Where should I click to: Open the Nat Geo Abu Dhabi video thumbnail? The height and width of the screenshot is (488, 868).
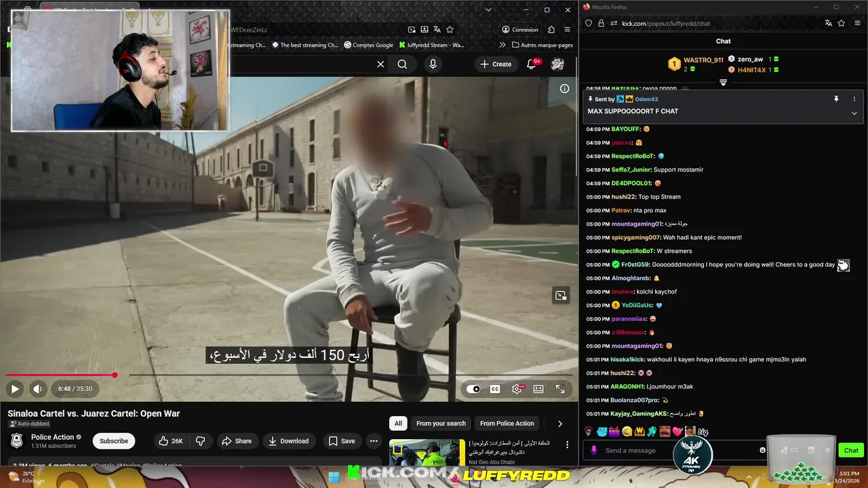click(x=427, y=453)
